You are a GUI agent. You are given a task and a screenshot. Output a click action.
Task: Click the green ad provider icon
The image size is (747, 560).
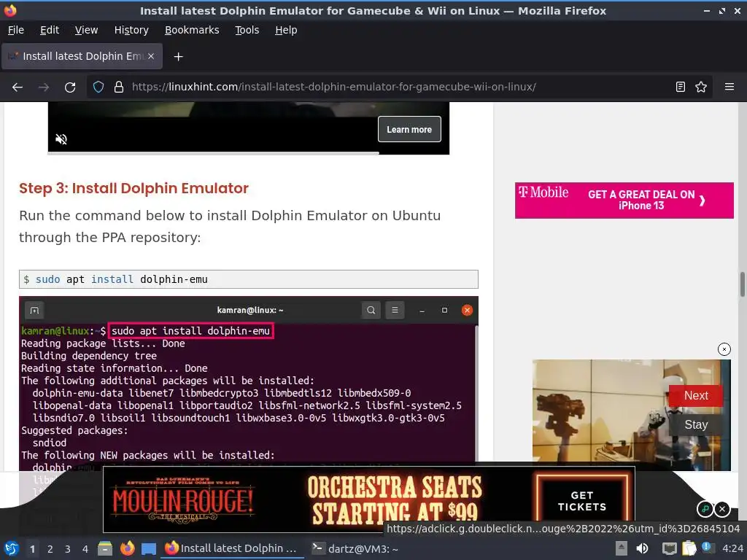[705, 509]
